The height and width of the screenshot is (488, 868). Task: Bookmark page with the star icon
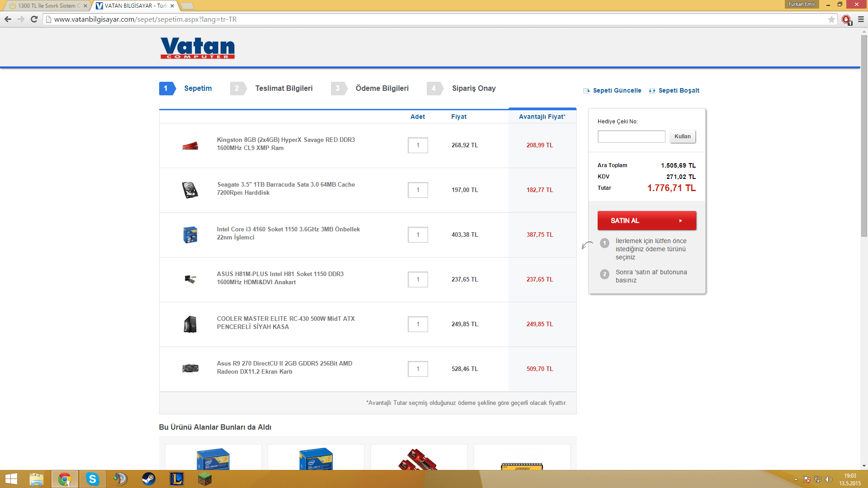coord(831,19)
